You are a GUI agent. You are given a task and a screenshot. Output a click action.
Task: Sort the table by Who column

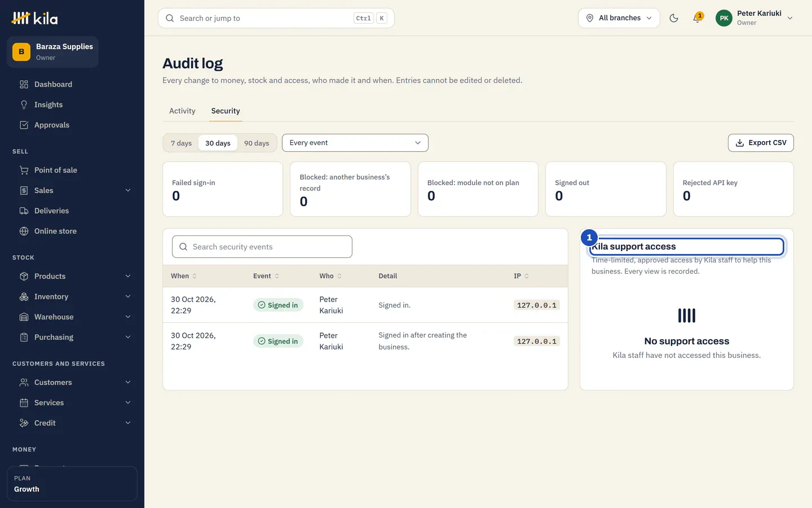point(330,276)
